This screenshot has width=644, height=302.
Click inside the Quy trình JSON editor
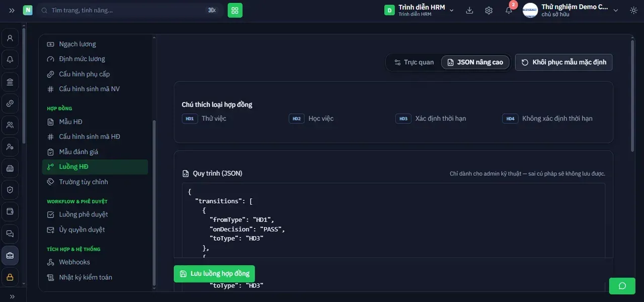393,221
